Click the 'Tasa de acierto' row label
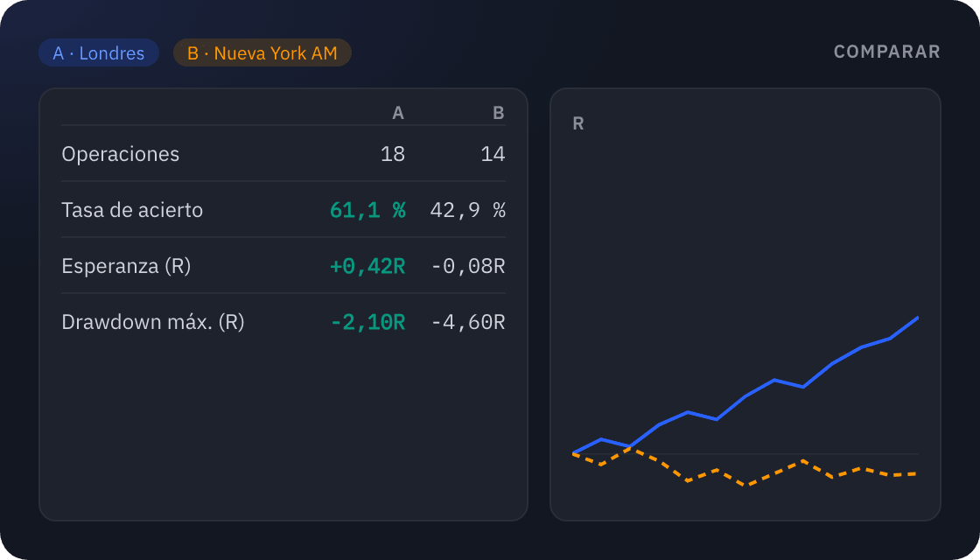980x560 pixels. pos(132,210)
